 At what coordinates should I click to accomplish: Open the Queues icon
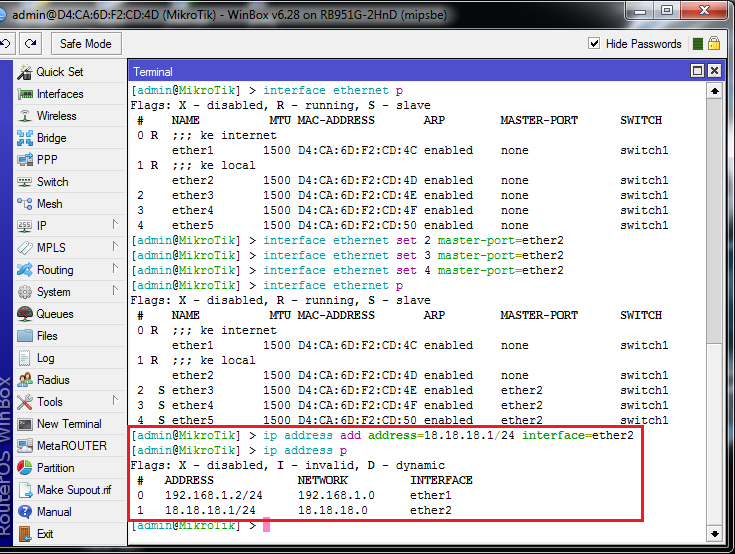25,314
